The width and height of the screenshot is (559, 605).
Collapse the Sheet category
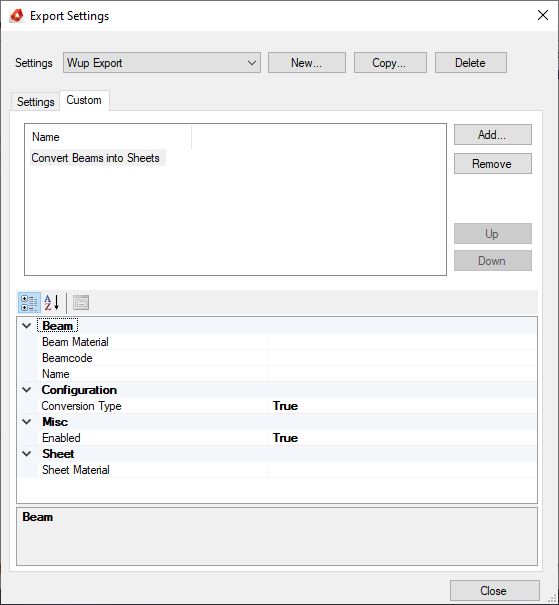[x=27, y=454]
